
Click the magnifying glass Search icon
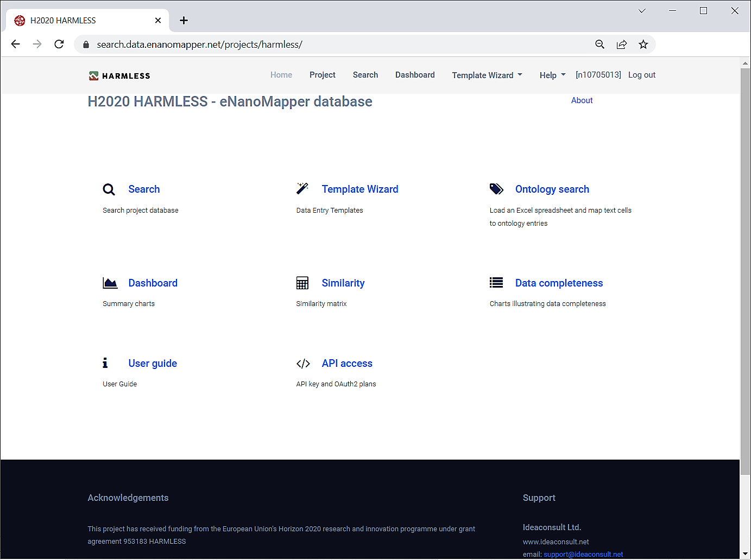point(109,189)
